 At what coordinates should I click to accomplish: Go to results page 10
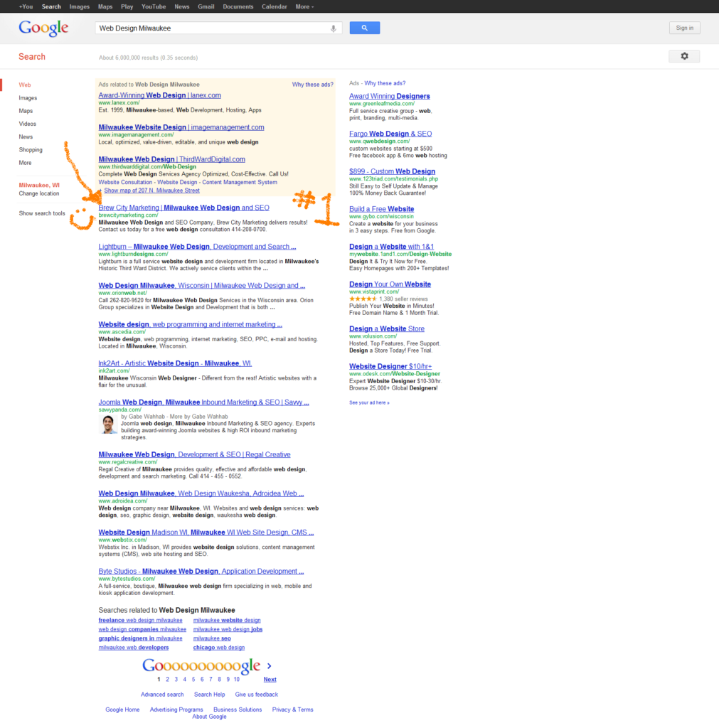tap(236, 679)
